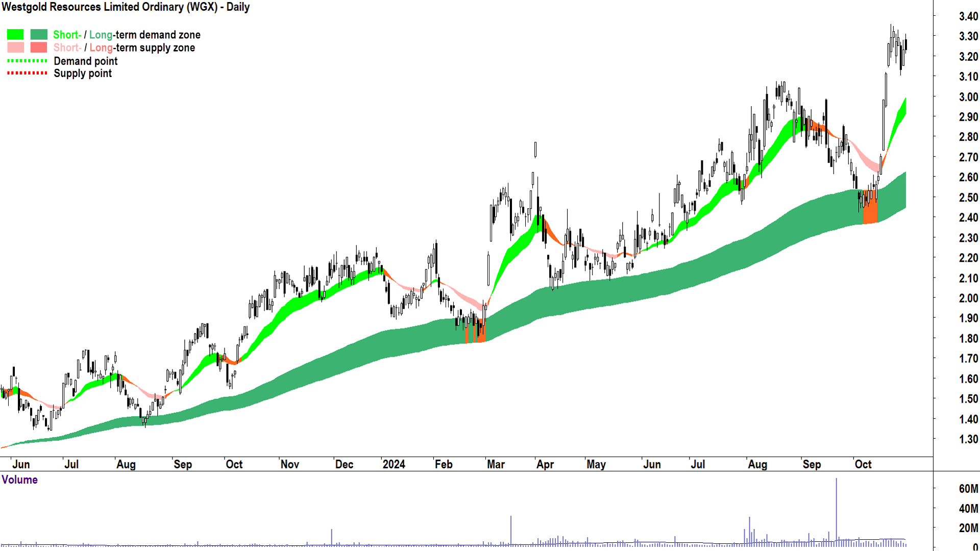Screen dimensions: 980x551
Task: Click the Mar label on the time axis
Action: tap(495, 464)
